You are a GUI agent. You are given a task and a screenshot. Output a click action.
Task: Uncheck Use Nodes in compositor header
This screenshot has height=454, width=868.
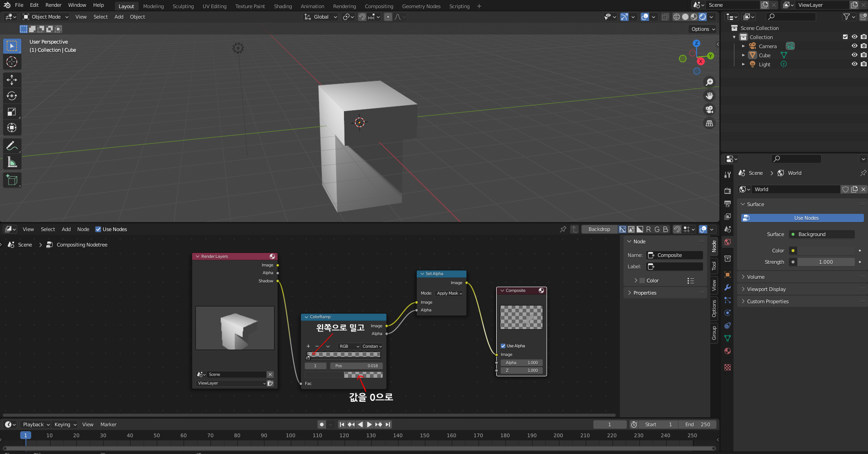pos(98,229)
